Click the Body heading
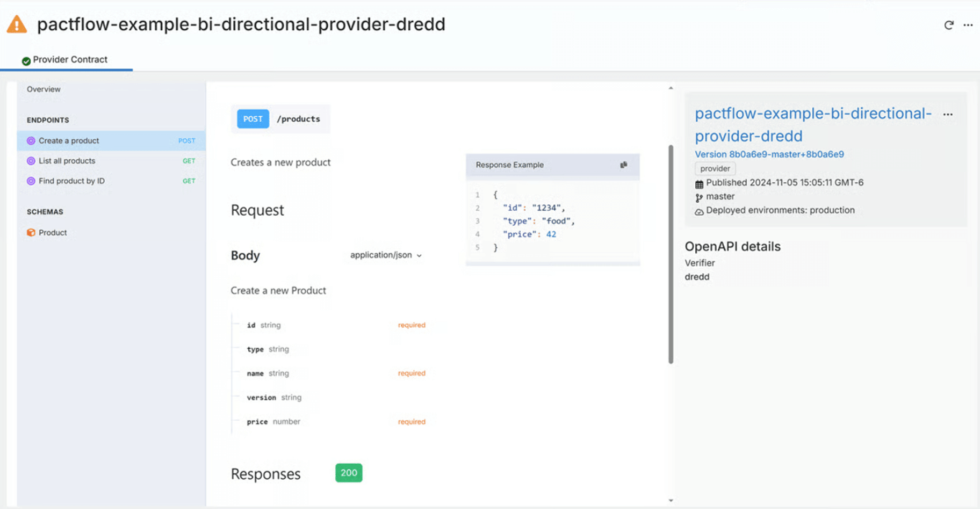The image size is (980, 509). [245, 256]
